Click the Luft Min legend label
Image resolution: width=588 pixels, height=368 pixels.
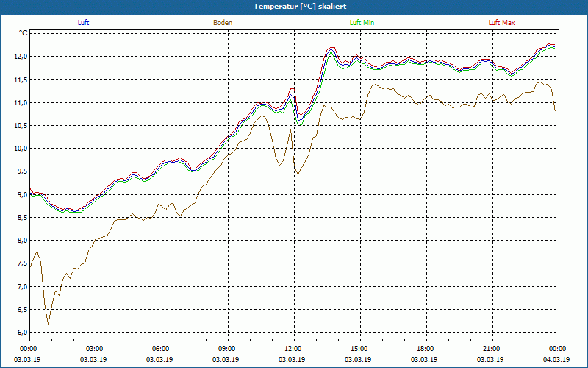point(362,23)
